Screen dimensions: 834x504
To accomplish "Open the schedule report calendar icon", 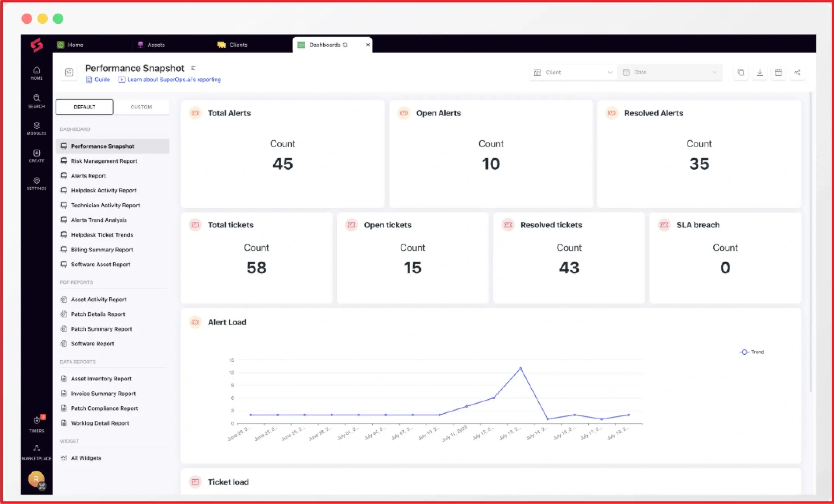I will click(778, 72).
